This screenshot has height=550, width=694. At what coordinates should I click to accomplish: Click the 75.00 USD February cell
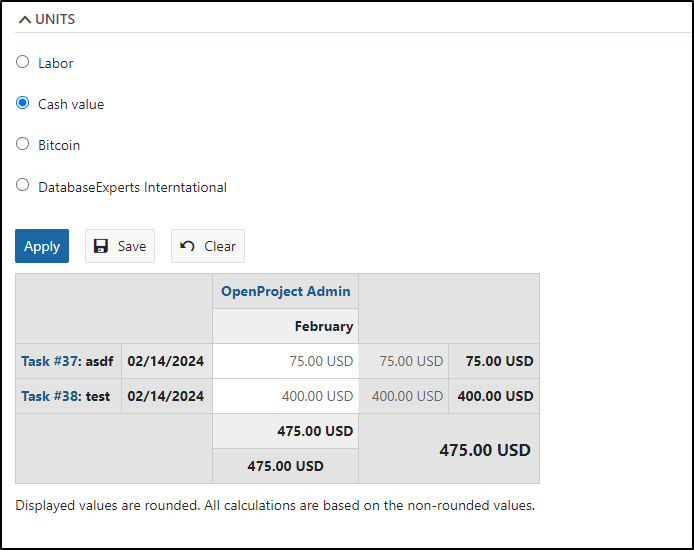coord(285,361)
